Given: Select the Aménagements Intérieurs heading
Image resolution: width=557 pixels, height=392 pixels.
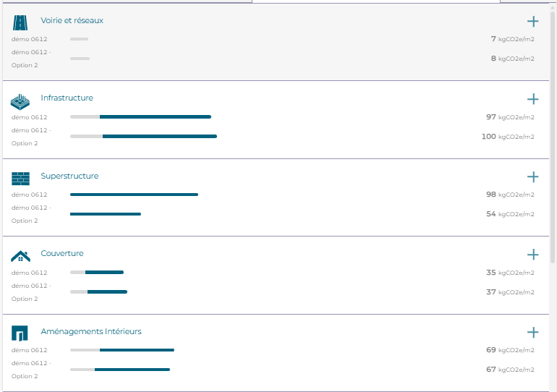Looking at the screenshot, I should (x=91, y=332).
